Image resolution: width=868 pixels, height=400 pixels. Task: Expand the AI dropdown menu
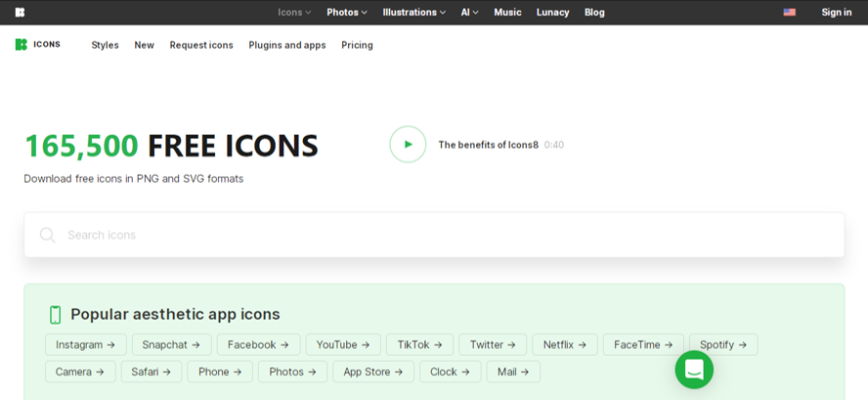coord(470,12)
